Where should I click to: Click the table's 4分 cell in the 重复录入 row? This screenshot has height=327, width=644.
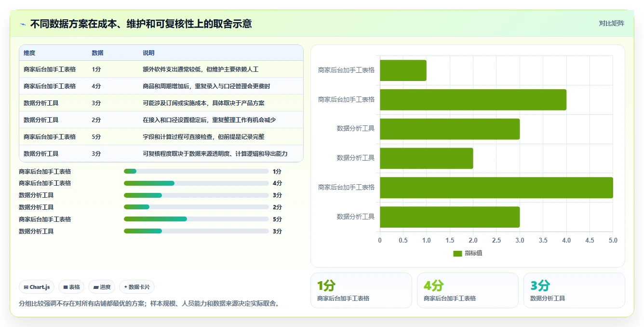tap(96, 86)
